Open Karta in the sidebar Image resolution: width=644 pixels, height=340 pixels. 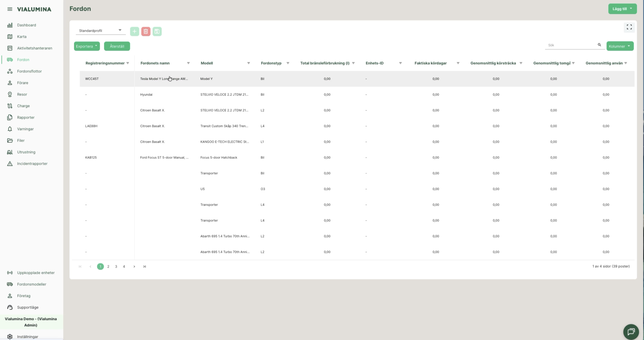pos(22,36)
